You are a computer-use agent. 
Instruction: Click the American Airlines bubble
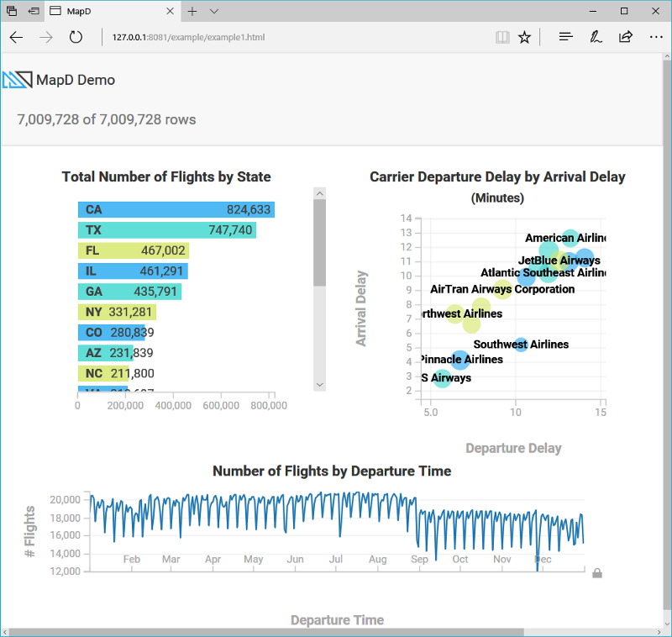(570, 238)
